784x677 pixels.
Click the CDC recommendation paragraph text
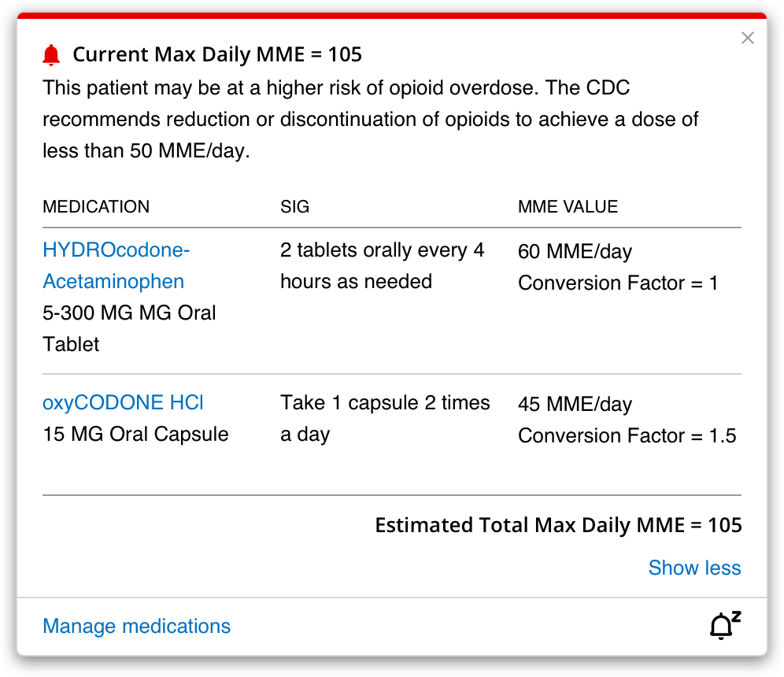pos(370,119)
